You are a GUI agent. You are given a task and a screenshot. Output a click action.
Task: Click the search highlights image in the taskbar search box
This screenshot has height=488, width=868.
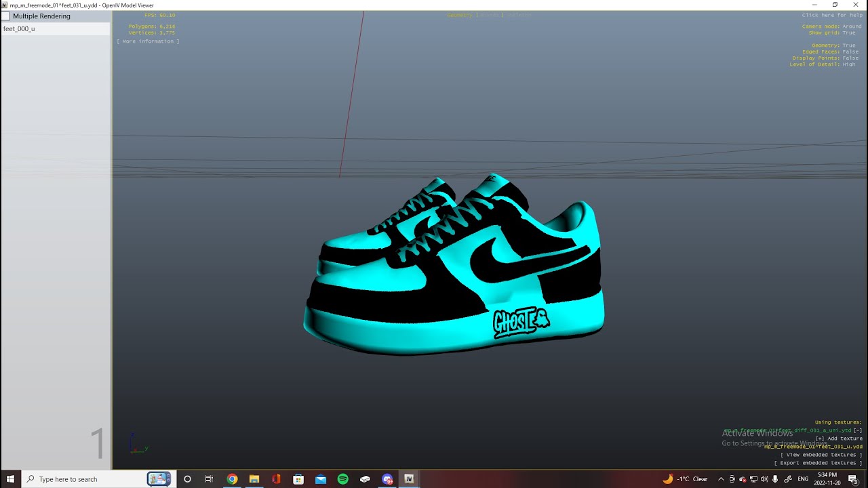coord(159,479)
